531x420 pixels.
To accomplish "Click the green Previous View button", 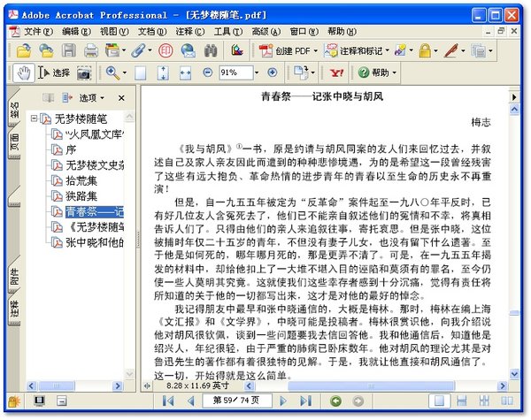I will (335, 401).
